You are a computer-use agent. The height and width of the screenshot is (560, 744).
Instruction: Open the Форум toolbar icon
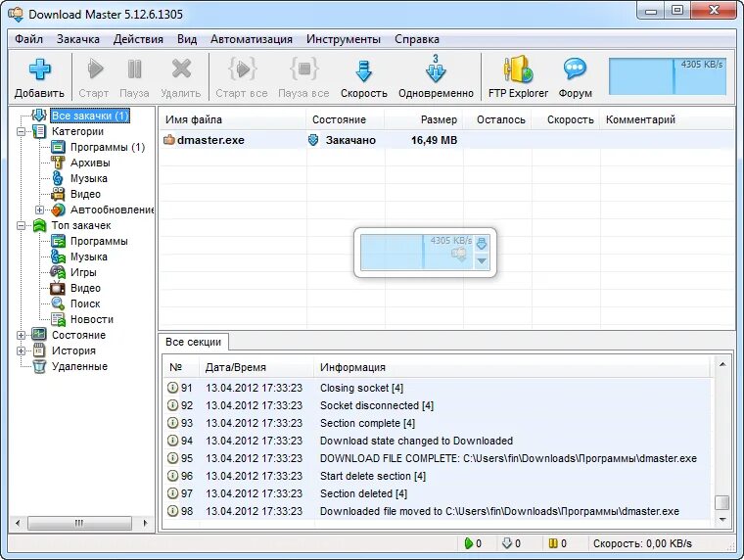pos(575,70)
